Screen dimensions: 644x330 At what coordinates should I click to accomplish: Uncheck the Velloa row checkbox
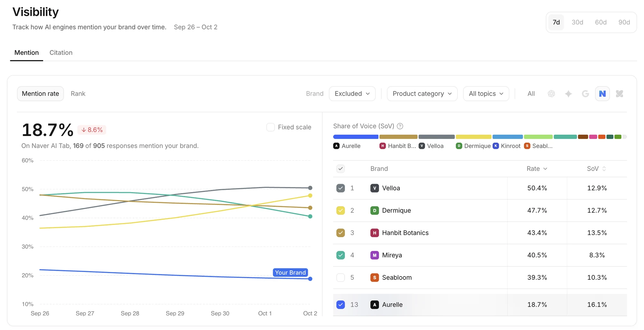click(341, 188)
